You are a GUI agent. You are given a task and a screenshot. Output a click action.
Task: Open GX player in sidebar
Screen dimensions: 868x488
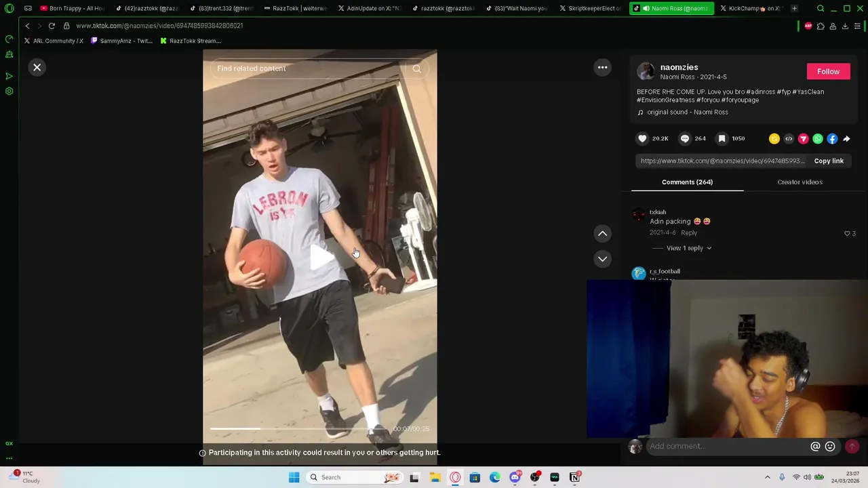tap(9, 76)
